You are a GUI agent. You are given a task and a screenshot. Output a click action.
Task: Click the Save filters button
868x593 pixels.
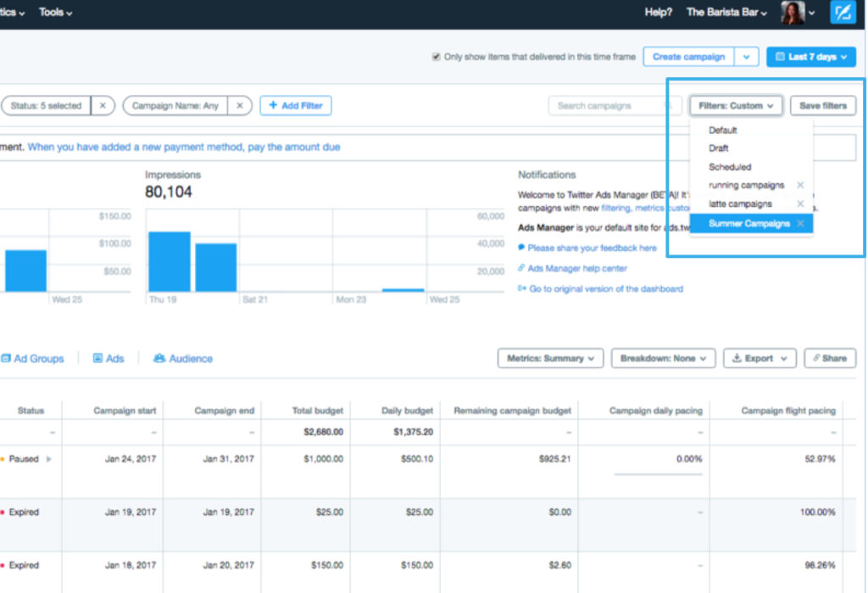(823, 105)
